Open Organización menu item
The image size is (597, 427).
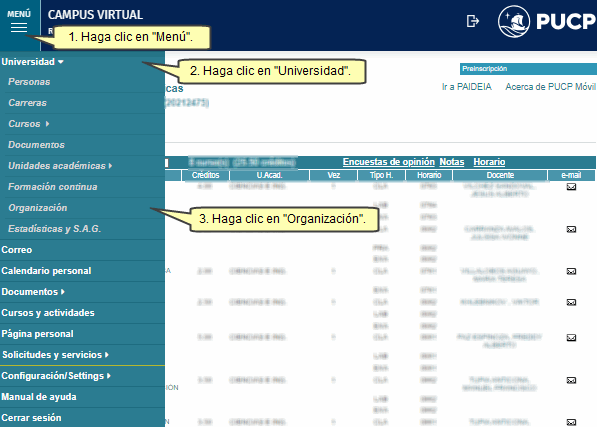tap(38, 208)
